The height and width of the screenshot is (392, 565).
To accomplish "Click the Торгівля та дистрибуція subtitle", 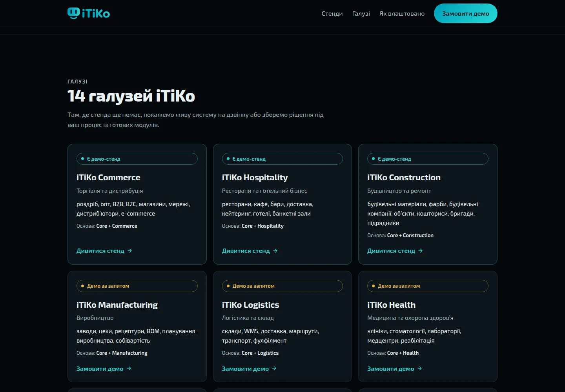I will (x=110, y=191).
